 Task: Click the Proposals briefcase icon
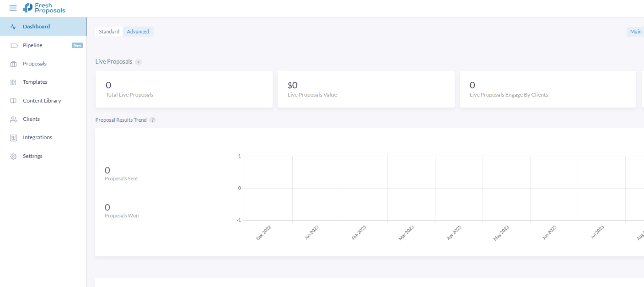click(14, 64)
